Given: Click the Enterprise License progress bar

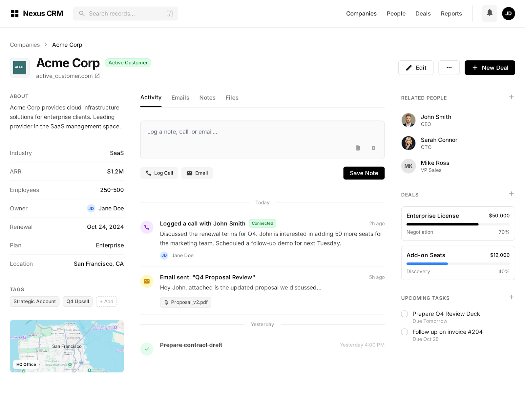Looking at the screenshot, I should pos(458,224).
